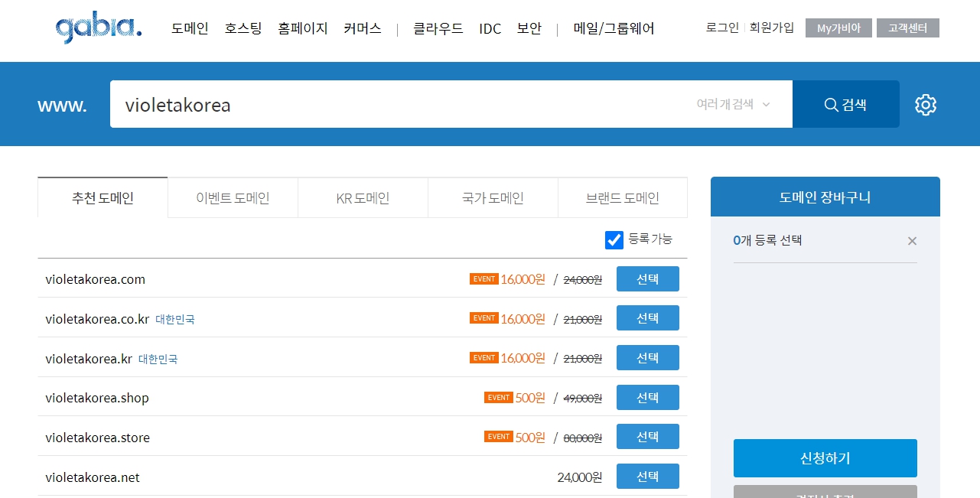Click the 대한민국 label beside violetakorea.kr
This screenshot has width=980, height=498.
pos(158,359)
